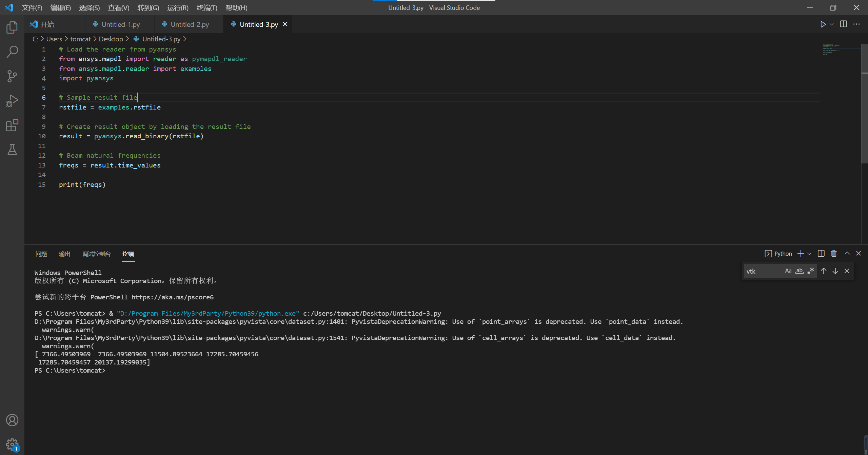Open the Run and Debug icon
Image resolution: width=868 pixels, height=455 pixels.
pyautogui.click(x=12, y=100)
